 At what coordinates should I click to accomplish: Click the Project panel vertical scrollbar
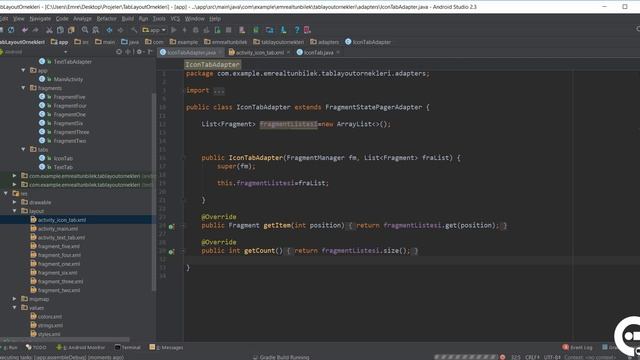point(154,192)
